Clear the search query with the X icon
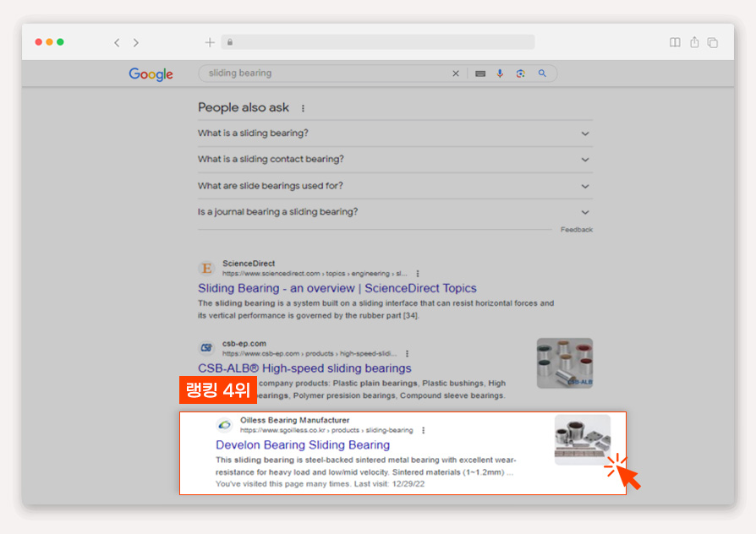The width and height of the screenshot is (756, 534). click(456, 74)
